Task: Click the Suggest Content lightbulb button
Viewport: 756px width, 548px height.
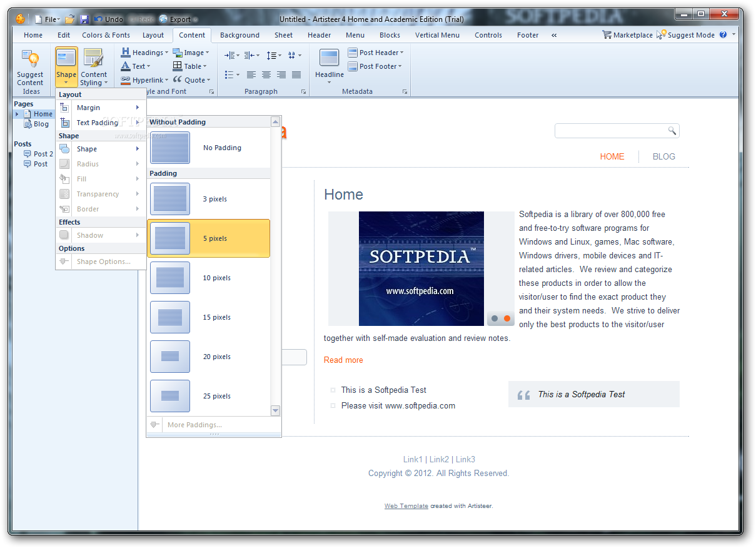Action: pos(30,67)
